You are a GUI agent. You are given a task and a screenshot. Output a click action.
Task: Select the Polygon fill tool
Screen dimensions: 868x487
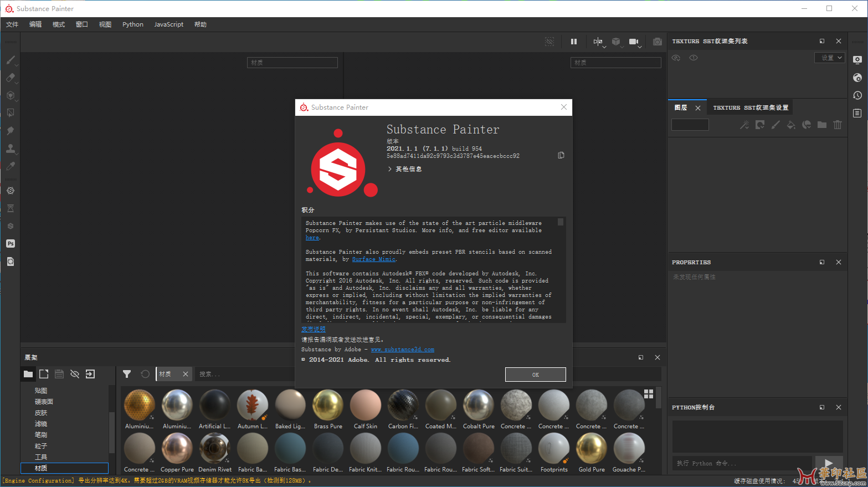11,113
